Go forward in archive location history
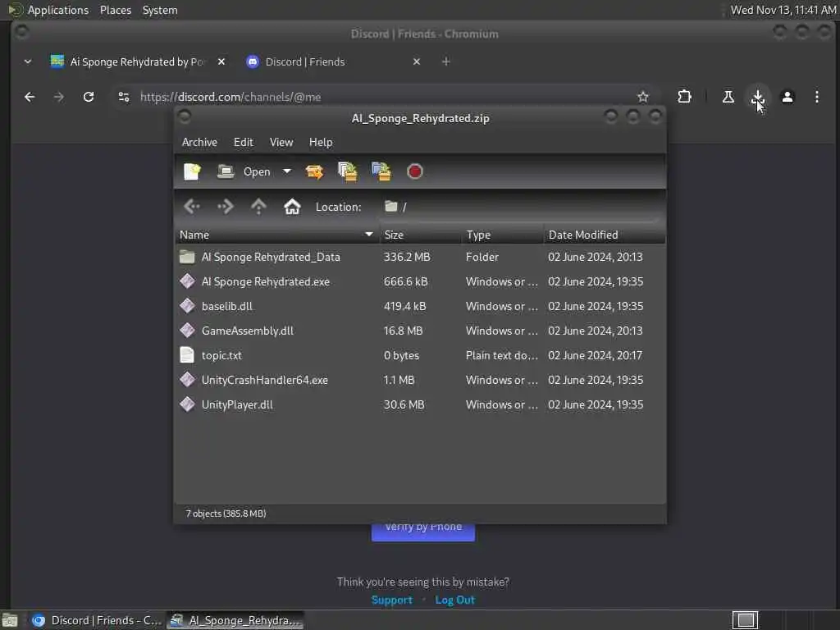This screenshot has width=840, height=630. pos(225,207)
